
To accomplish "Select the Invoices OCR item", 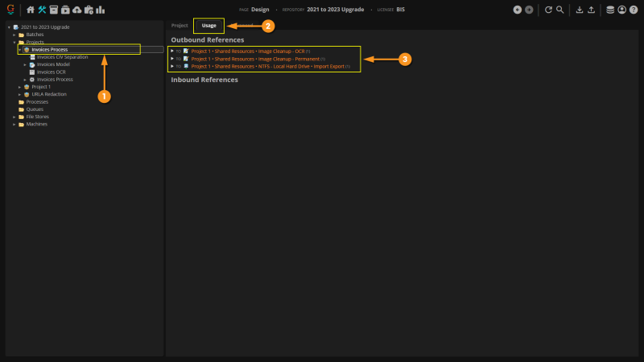I will [x=52, y=72].
